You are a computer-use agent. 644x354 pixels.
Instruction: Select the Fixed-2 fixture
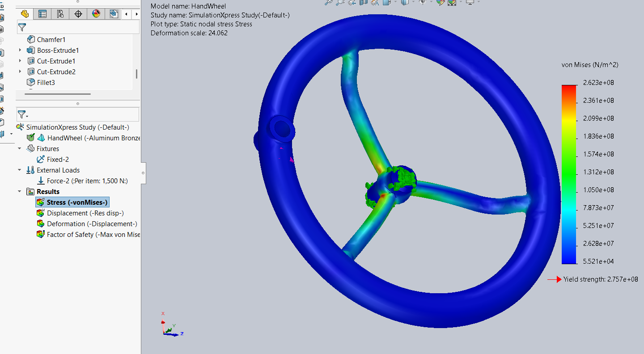tap(58, 160)
